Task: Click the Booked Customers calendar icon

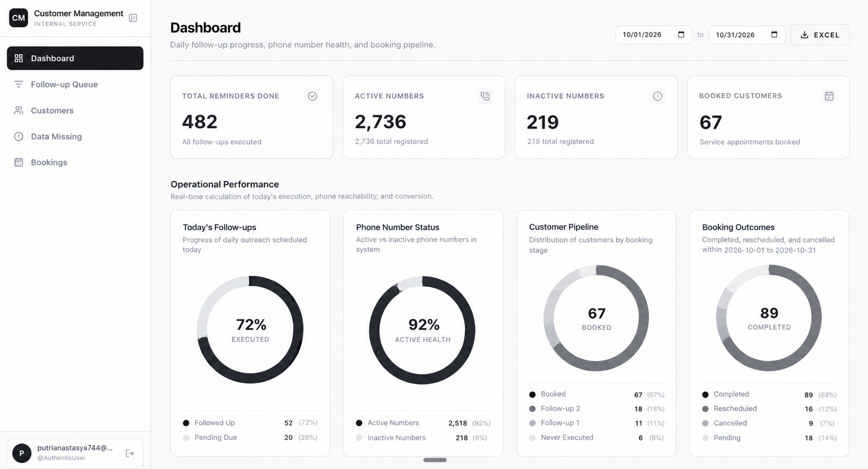Action: coord(829,96)
